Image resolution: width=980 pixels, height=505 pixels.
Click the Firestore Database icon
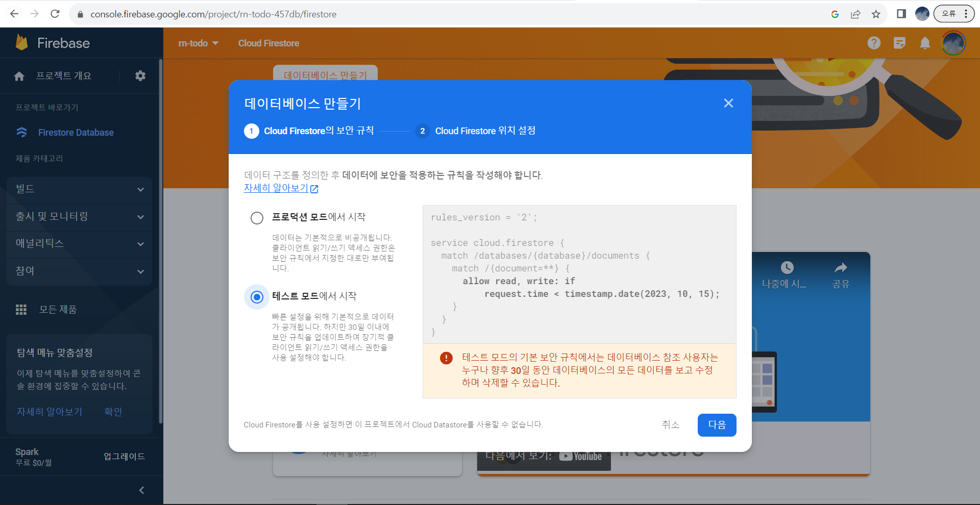coord(22,132)
